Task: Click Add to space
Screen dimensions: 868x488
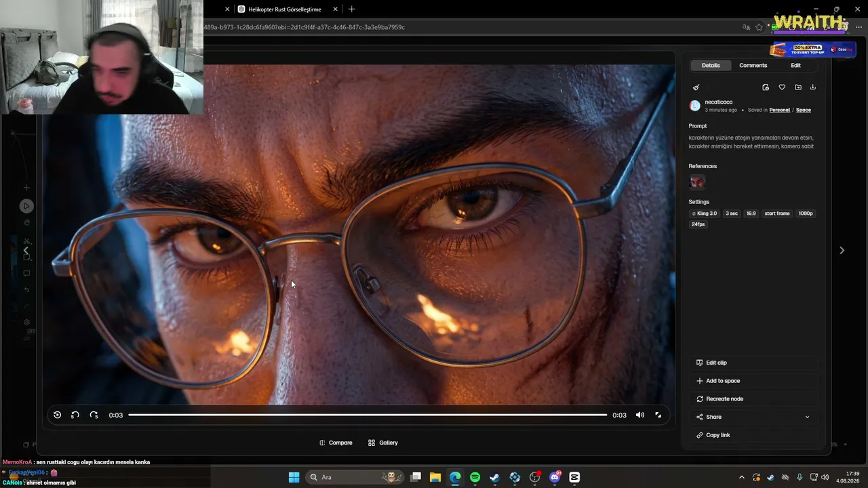Action: click(753, 381)
